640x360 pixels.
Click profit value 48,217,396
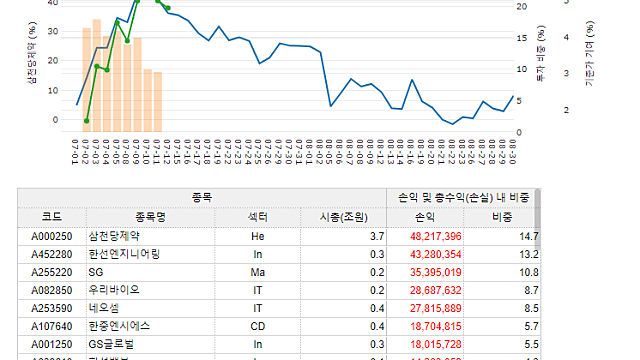tap(436, 236)
